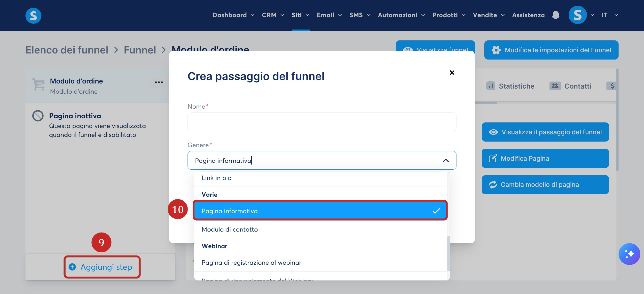The width and height of the screenshot is (644, 294).
Task: Click the Systeme.io logo icon
Action: [x=33, y=15]
